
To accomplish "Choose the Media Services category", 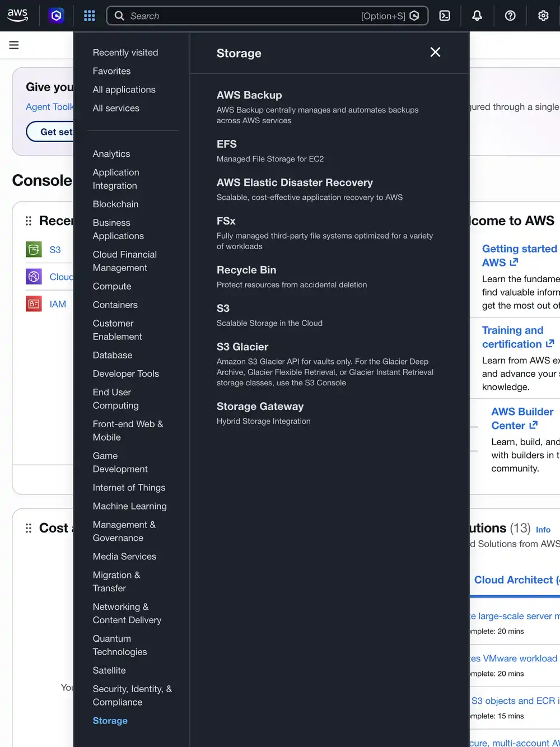I will [x=124, y=557].
